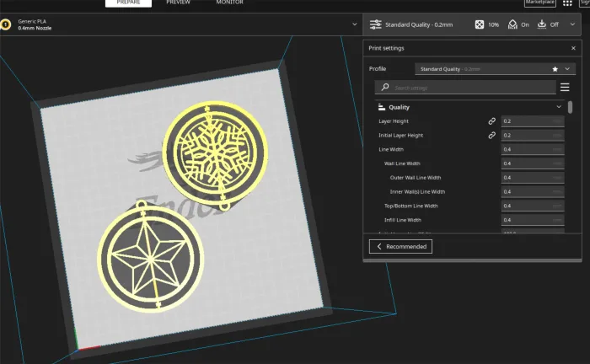Click the extruder 1 nozzle icon
Image resolution: width=590 pixels, height=364 pixels.
(6, 24)
